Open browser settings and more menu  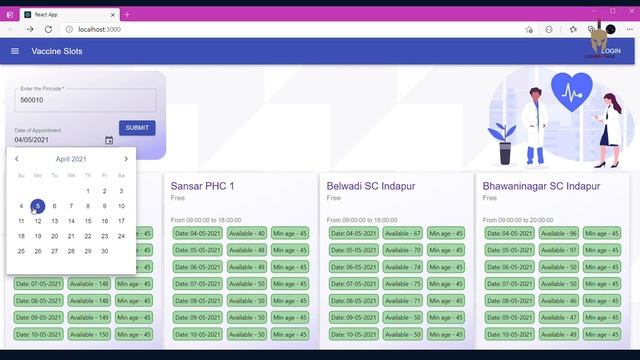(630, 29)
